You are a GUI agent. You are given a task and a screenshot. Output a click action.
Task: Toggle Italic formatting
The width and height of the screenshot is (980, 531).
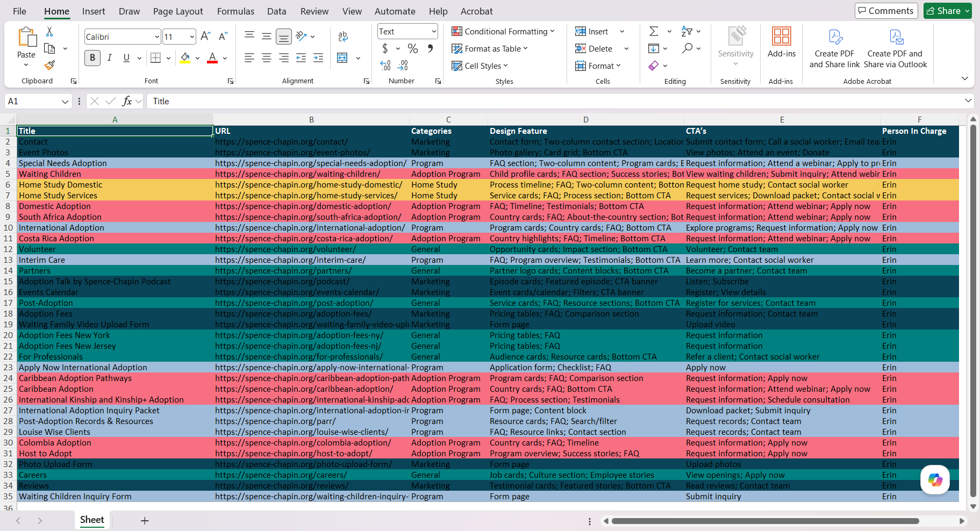(x=110, y=58)
